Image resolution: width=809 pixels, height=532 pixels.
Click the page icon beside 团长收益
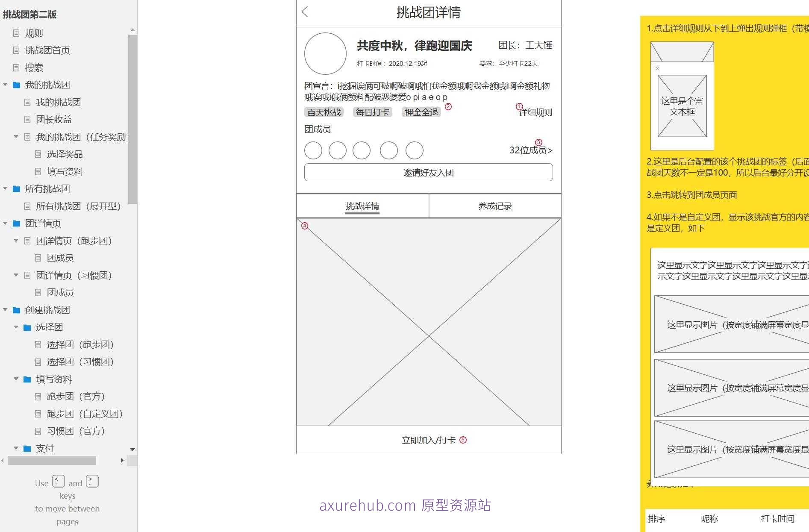coord(27,119)
